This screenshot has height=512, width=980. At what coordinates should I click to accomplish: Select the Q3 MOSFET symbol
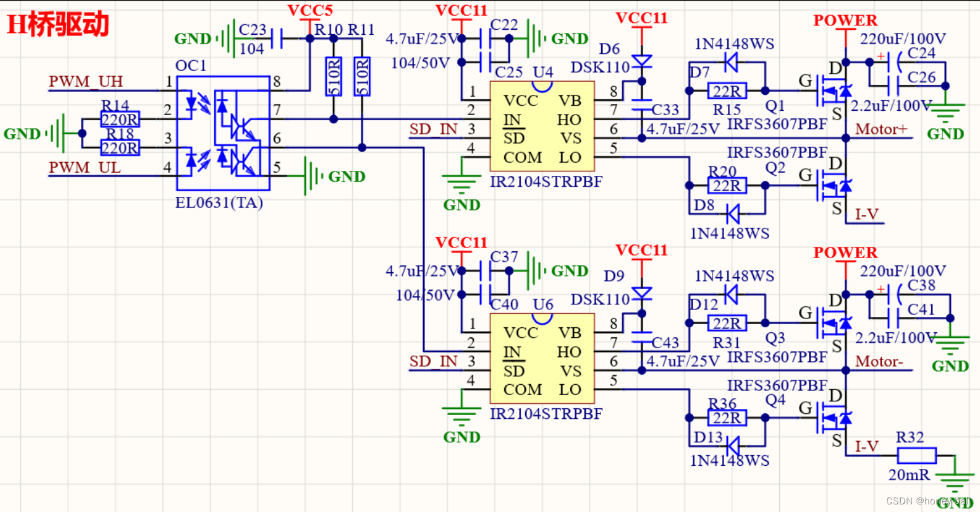click(834, 323)
